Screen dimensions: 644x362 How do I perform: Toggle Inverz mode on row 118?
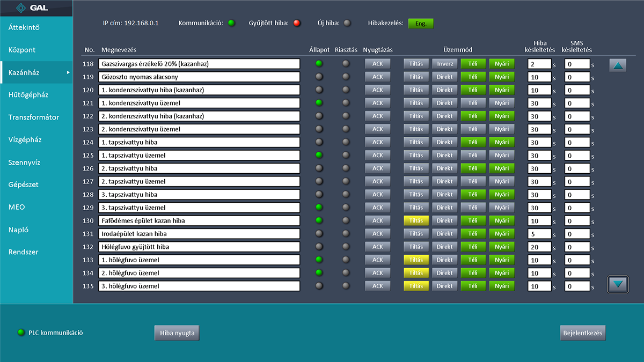pyautogui.click(x=444, y=64)
